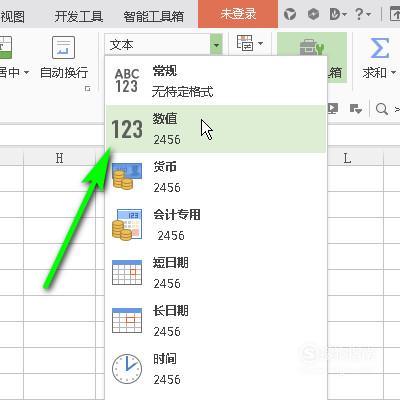
Task: Select 会计专用 accounting format
Action: tap(216, 225)
